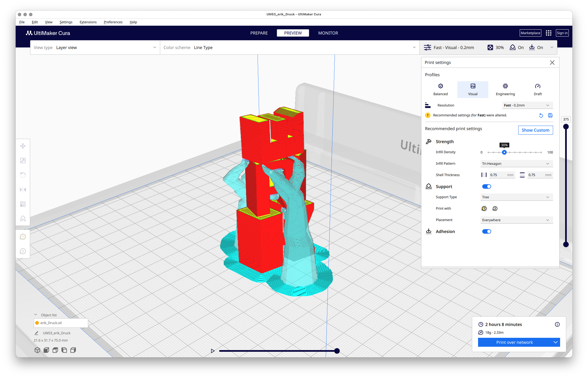This screenshot has height=378, width=588.
Task: Open the Settings menu
Action: (x=66, y=22)
